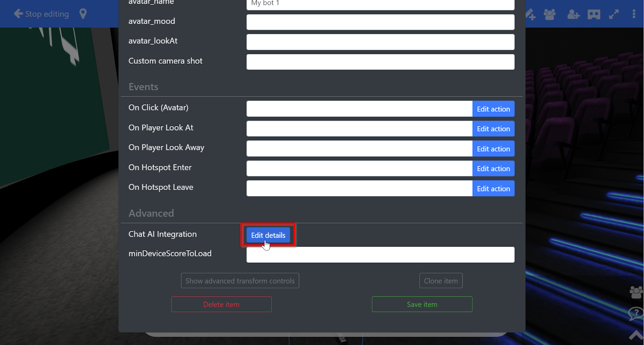Focus the avatar_lookAt input field
This screenshot has width=644, height=345.
coord(380,42)
